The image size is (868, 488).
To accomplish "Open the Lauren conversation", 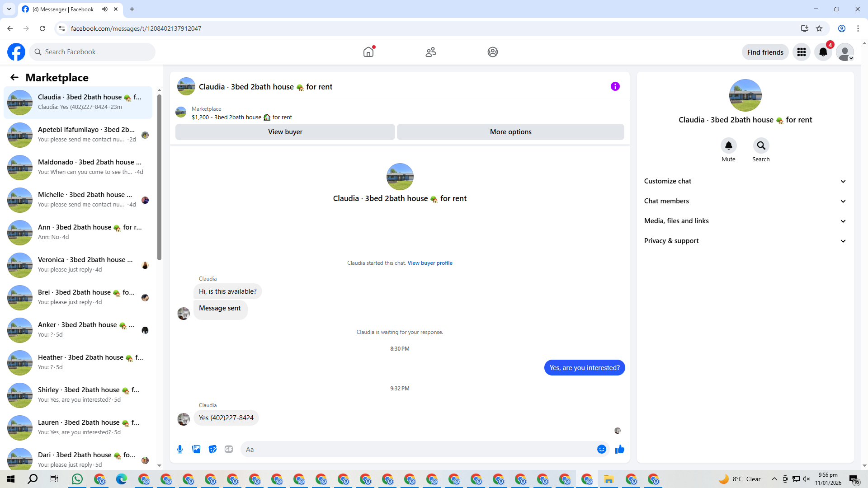I will [78, 427].
